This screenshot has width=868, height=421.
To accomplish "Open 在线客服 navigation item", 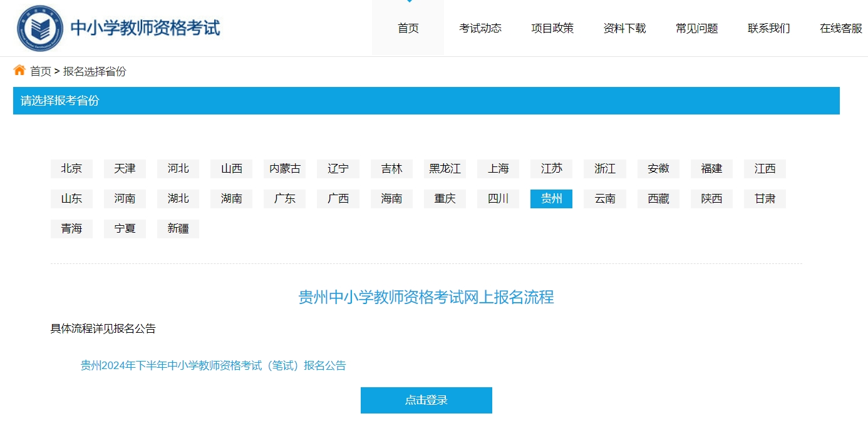I will pyautogui.click(x=841, y=28).
